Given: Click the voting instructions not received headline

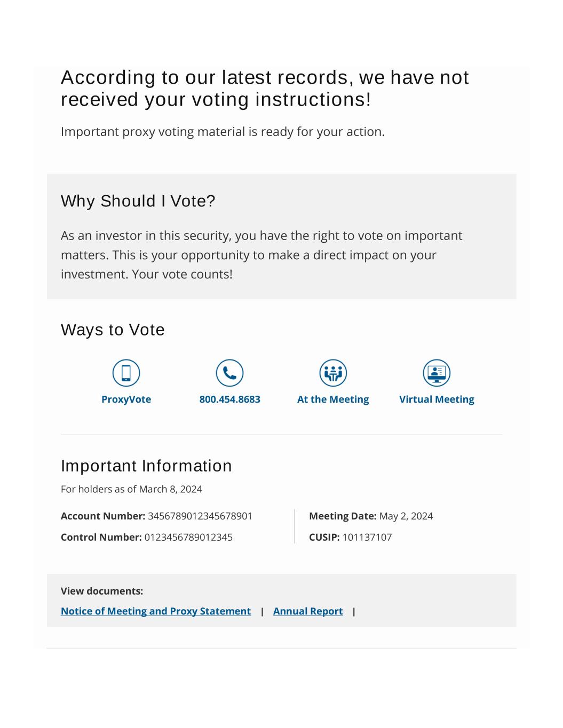Looking at the screenshot, I should point(265,89).
